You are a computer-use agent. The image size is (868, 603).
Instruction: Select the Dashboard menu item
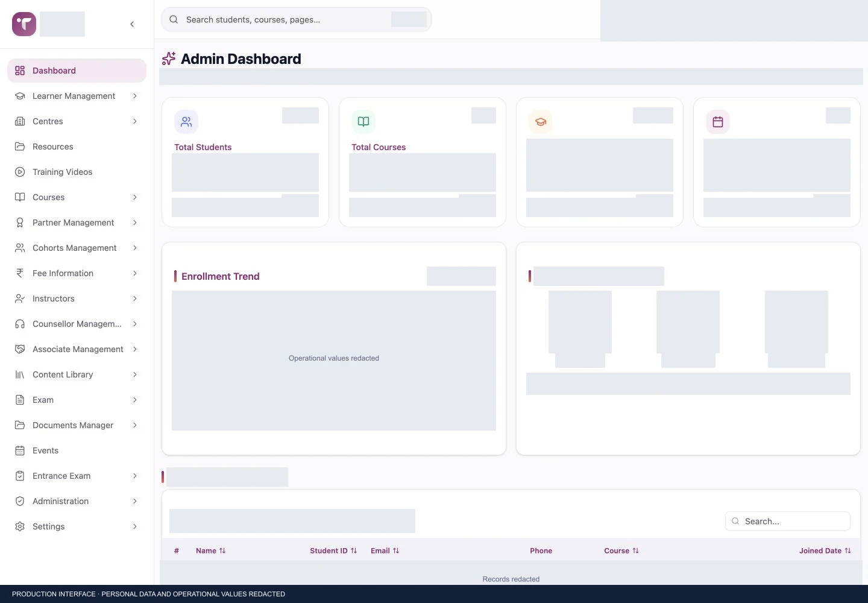coord(77,71)
